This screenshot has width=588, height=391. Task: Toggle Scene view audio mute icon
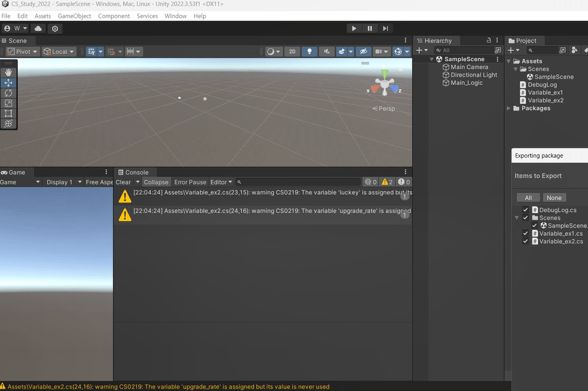tap(326, 52)
